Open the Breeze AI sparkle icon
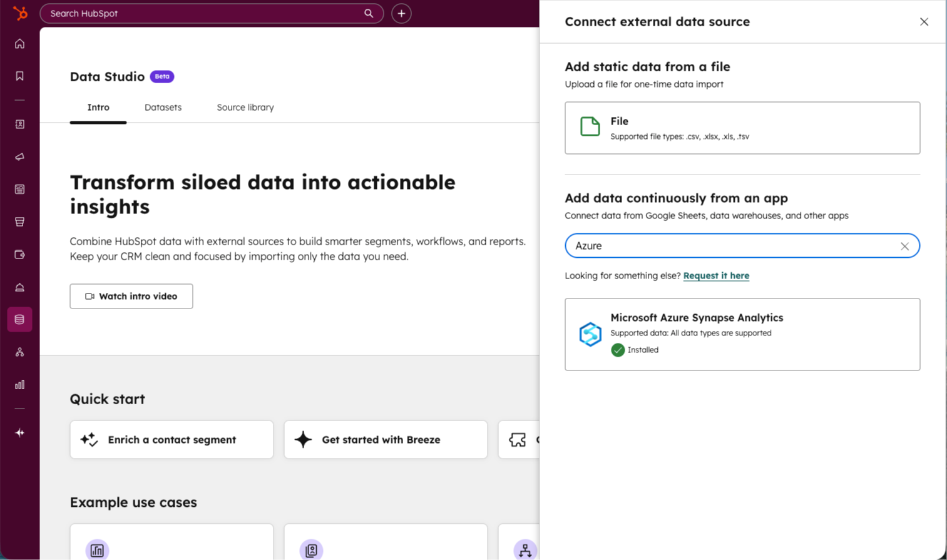This screenshot has width=947, height=560. pyautogui.click(x=19, y=432)
